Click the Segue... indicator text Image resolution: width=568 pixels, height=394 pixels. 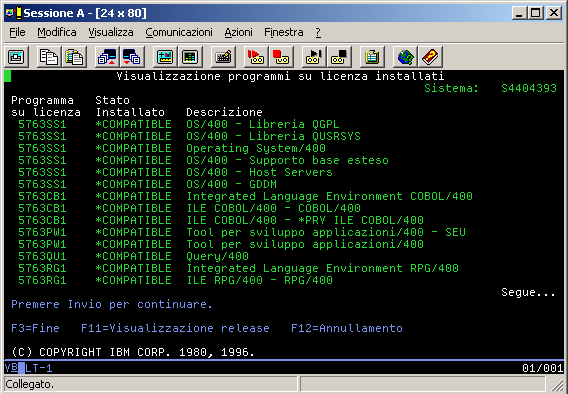pos(528,292)
